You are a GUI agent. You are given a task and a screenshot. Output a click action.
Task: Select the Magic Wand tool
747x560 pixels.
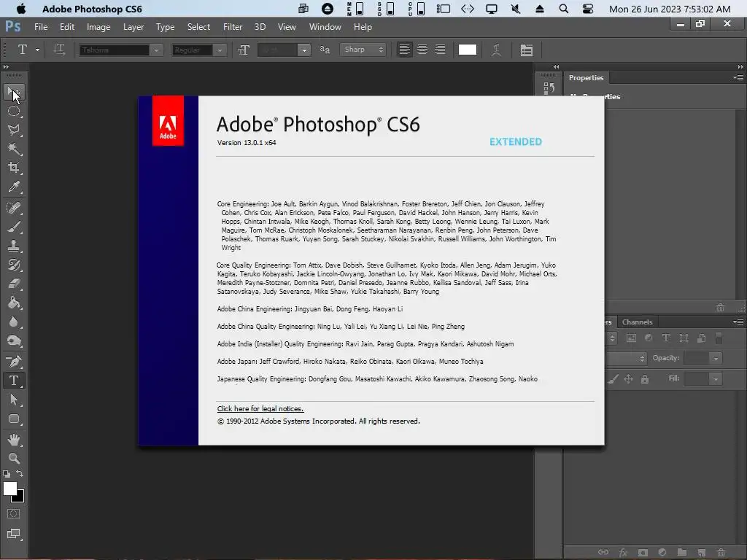[x=14, y=149]
